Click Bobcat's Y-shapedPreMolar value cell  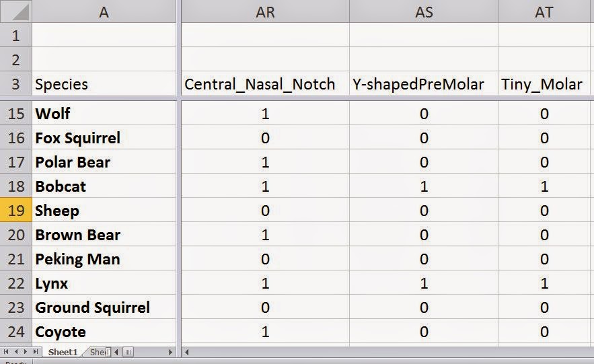(424, 186)
